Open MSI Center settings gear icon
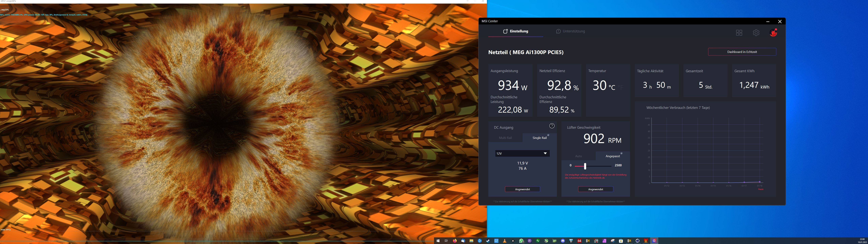The image size is (868, 244). pos(756,33)
